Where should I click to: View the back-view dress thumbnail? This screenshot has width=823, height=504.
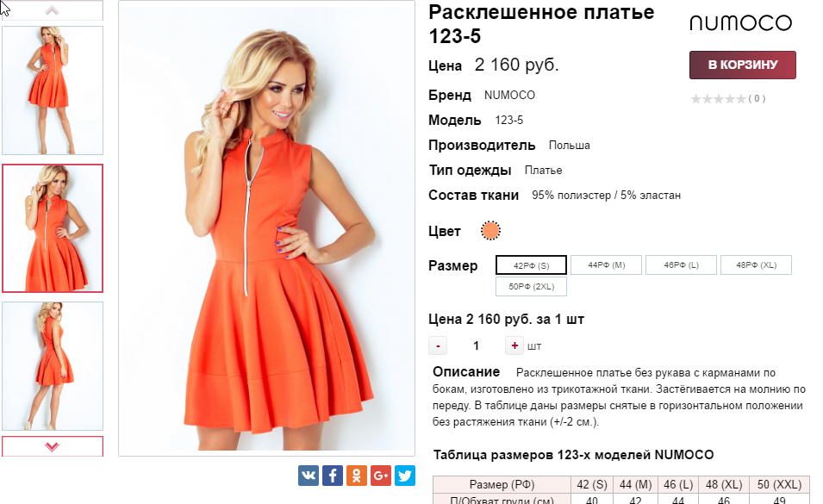pos(53,366)
